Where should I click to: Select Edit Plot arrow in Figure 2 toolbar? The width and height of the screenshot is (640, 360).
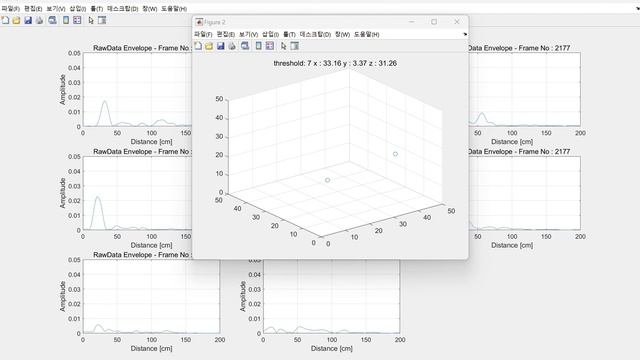point(283,46)
